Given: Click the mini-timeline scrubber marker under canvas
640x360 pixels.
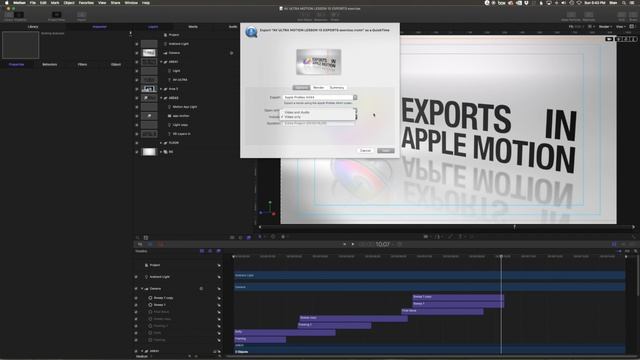Looking at the screenshot, I should (x=514, y=227).
